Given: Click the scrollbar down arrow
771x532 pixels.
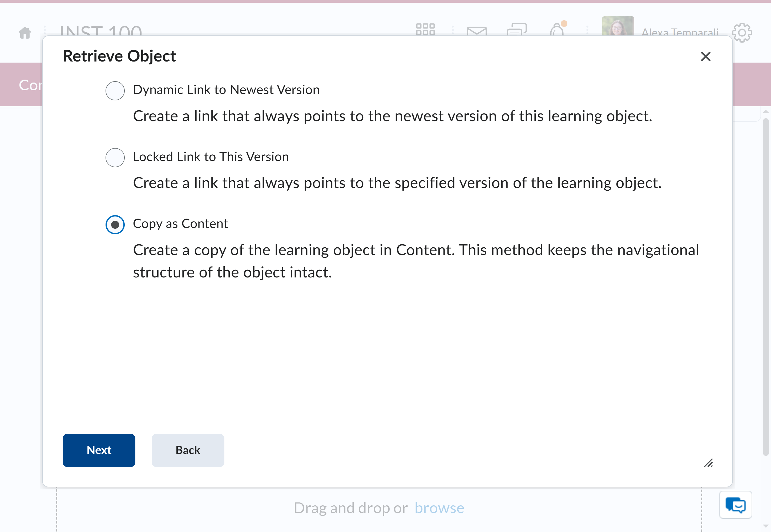Looking at the screenshot, I should [766, 526].
